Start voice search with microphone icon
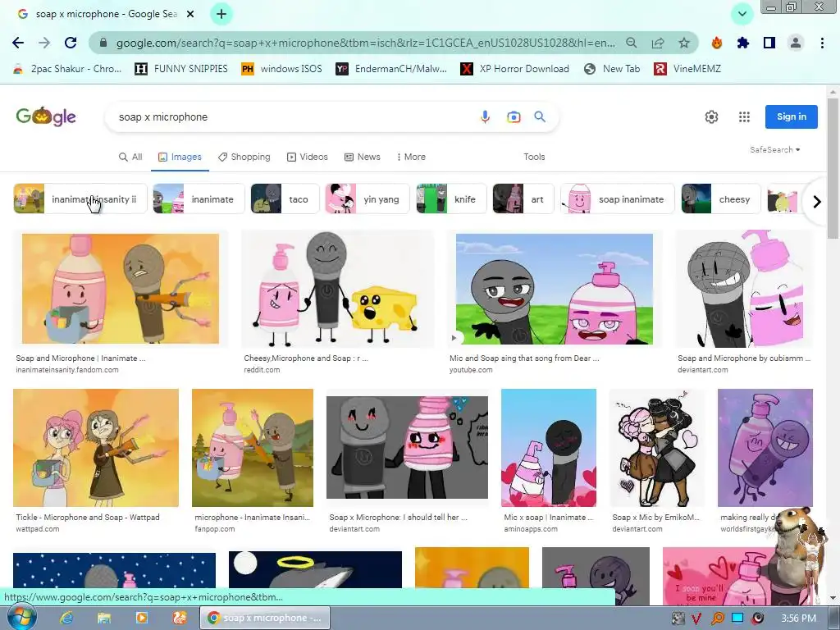840x630 pixels. point(485,116)
